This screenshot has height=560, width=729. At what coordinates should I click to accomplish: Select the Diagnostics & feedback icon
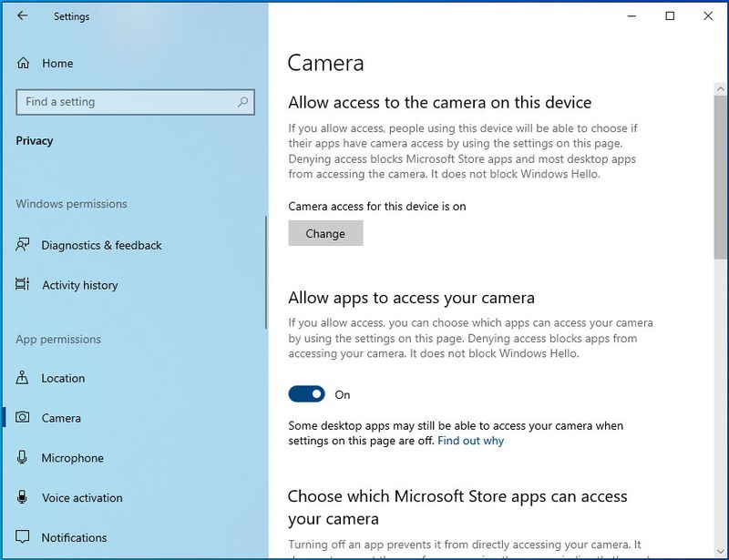22,244
